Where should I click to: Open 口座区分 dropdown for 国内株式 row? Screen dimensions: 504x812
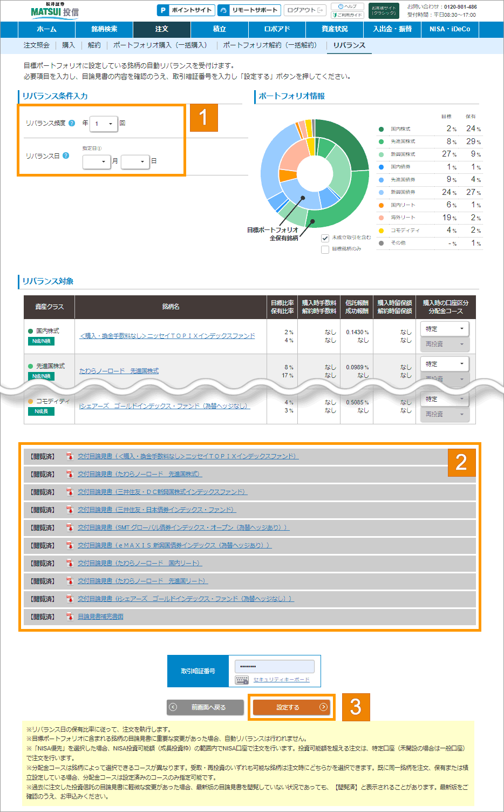point(445,329)
